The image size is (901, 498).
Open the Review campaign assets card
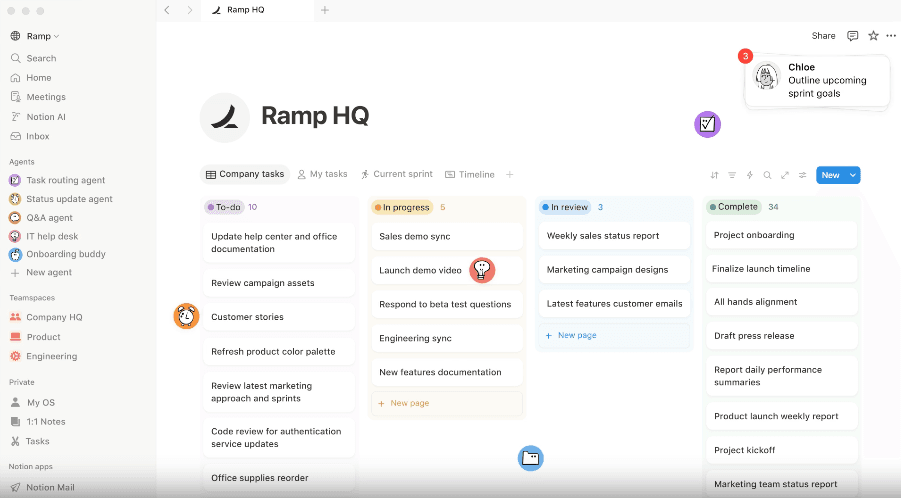coord(279,283)
